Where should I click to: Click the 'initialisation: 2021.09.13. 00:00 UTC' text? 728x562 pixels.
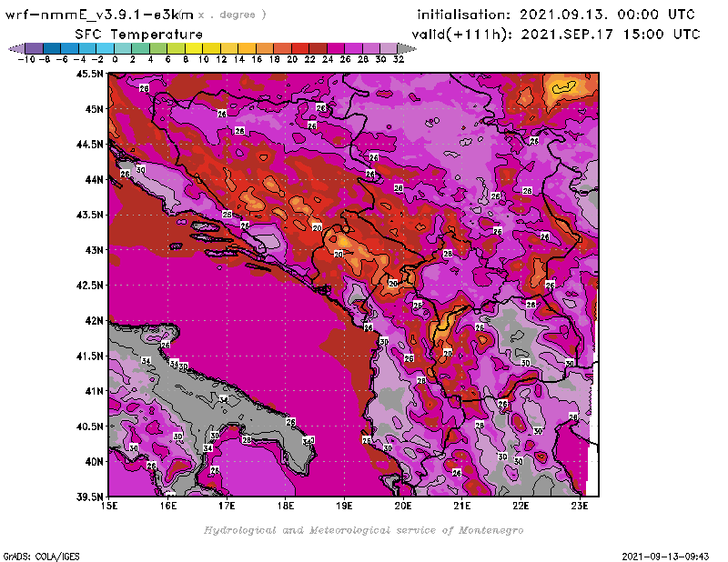[556, 15]
